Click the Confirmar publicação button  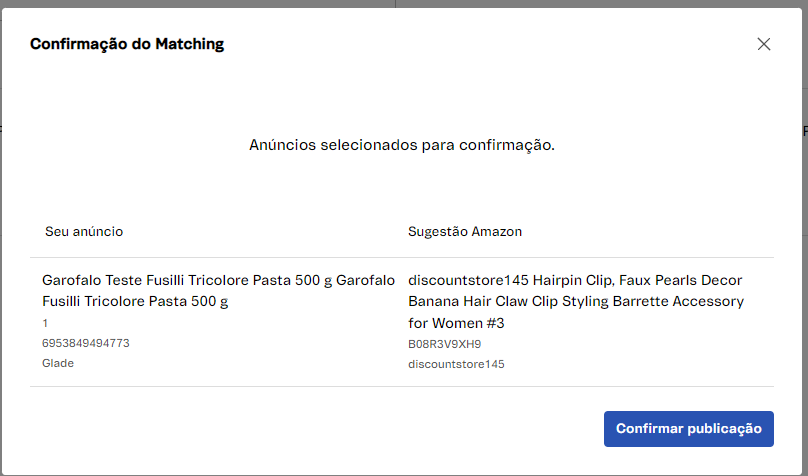tap(688, 428)
